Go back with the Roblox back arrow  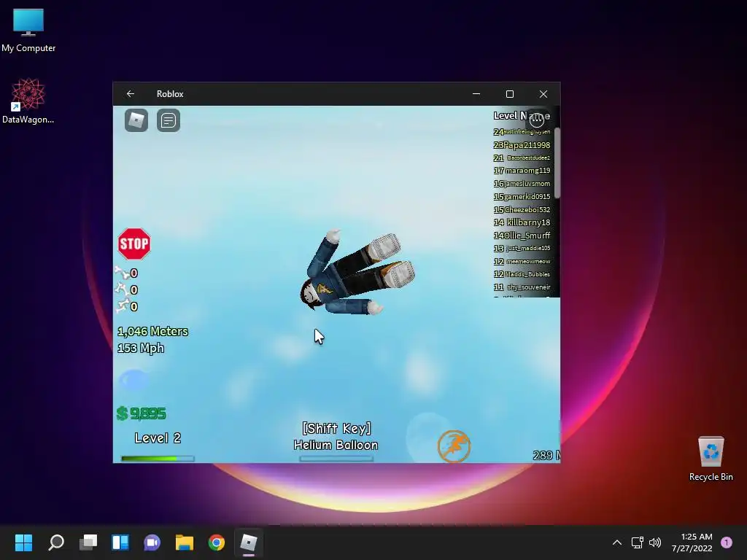point(131,94)
